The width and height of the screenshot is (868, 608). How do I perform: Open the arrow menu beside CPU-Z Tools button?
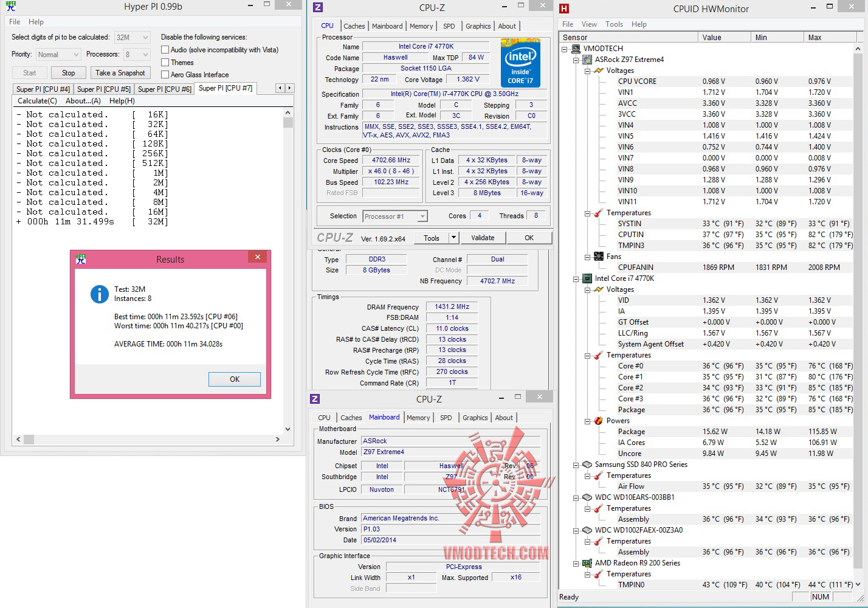[x=453, y=238]
